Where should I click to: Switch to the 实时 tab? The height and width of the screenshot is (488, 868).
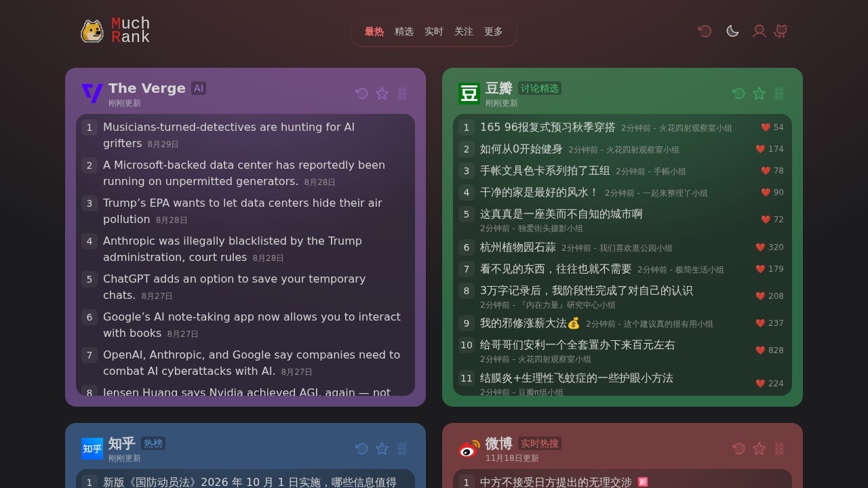coord(434,31)
